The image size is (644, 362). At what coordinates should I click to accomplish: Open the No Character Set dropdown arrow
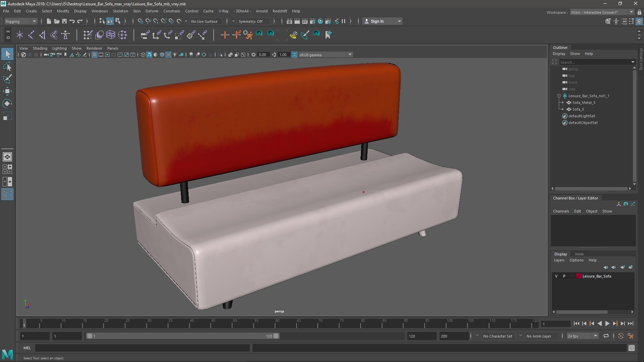coord(477,336)
